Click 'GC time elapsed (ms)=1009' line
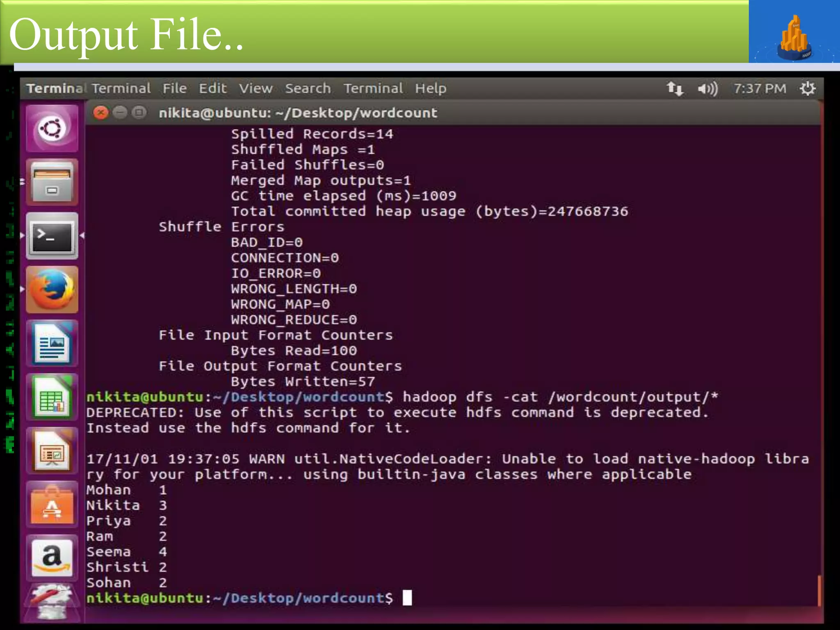The height and width of the screenshot is (630, 840). (343, 196)
